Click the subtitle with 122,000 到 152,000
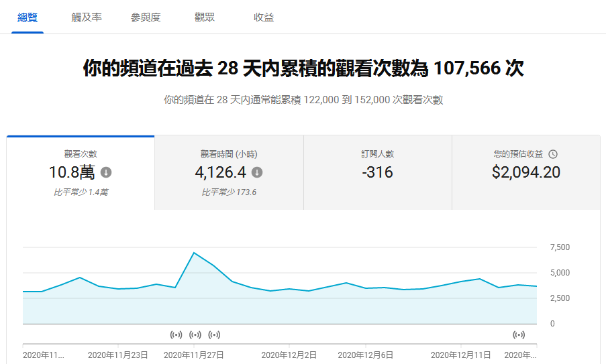606x364 pixels. (x=303, y=100)
